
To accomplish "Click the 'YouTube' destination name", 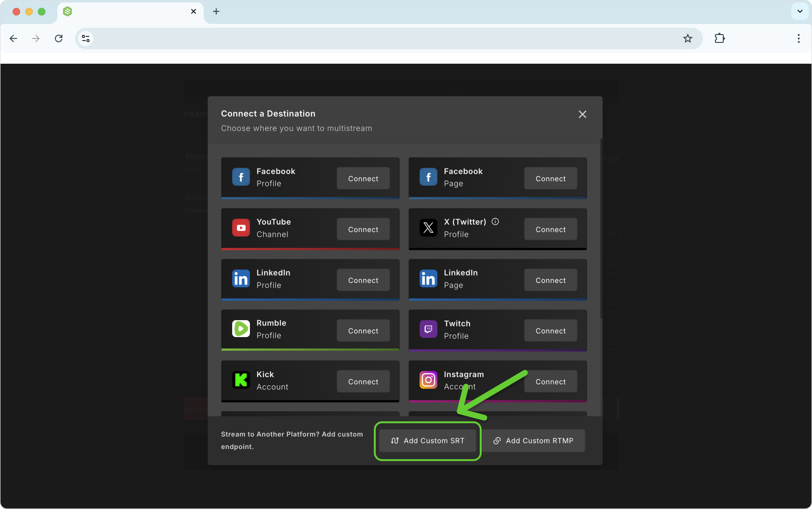I will 274,222.
